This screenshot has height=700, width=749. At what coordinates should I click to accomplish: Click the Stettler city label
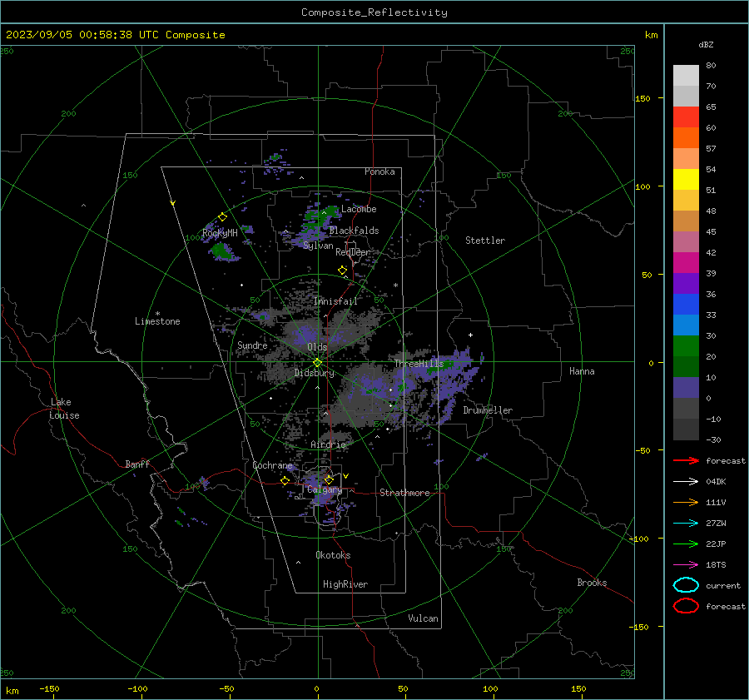coord(485,241)
